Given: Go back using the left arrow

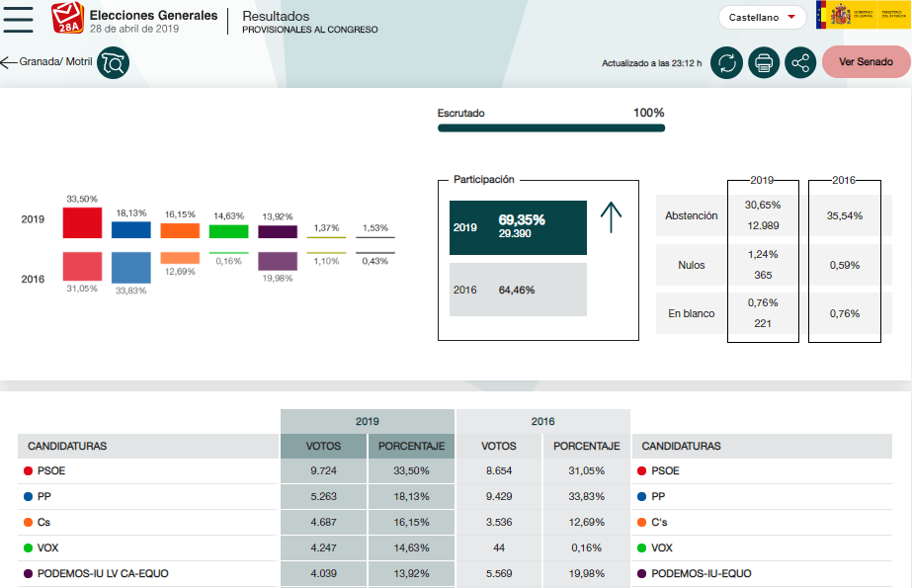Looking at the screenshot, I should tap(9, 62).
